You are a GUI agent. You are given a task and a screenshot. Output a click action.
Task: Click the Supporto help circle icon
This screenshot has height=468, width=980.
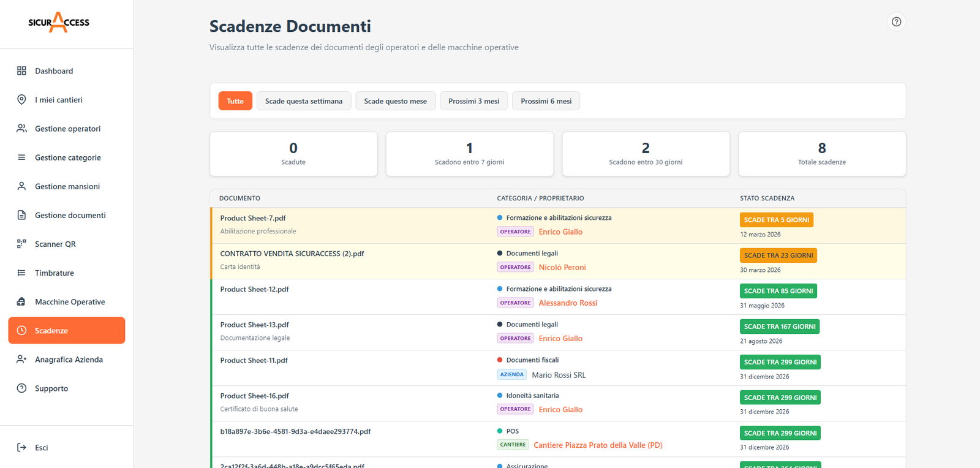pyautogui.click(x=21, y=388)
